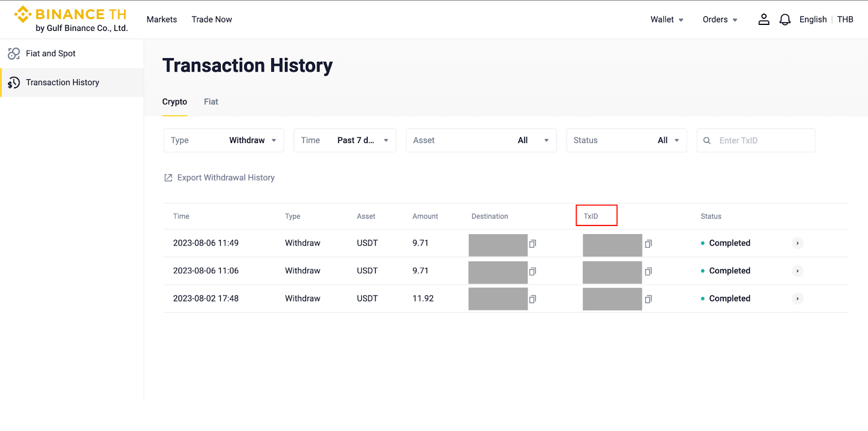Click the Transaction History sidebar icon
Screen dimensions: 868x431
coord(14,82)
